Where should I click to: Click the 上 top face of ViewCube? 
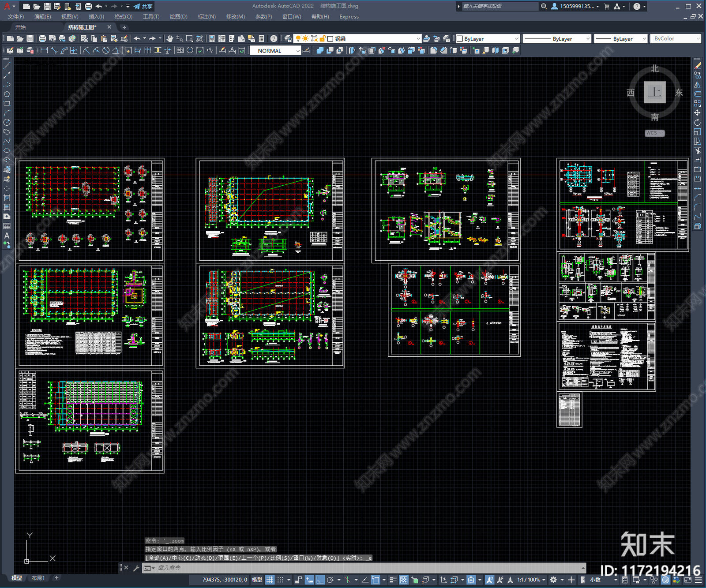654,93
